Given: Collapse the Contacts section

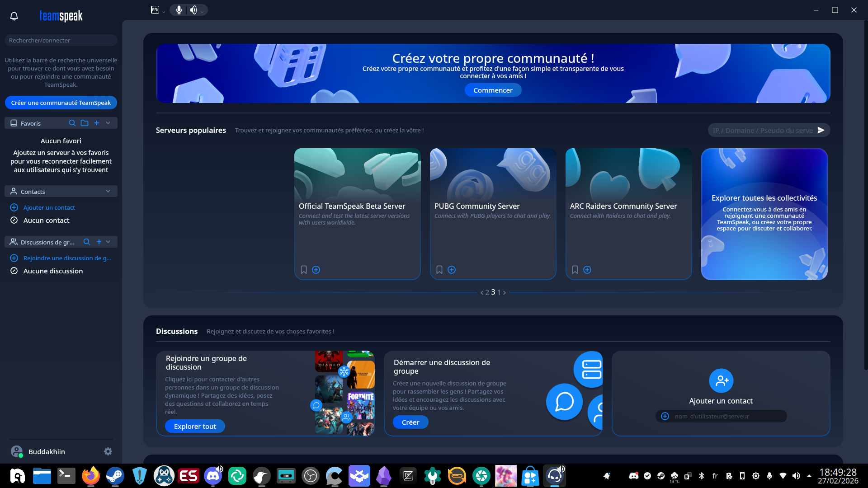Looking at the screenshot, I should point(108,191).
